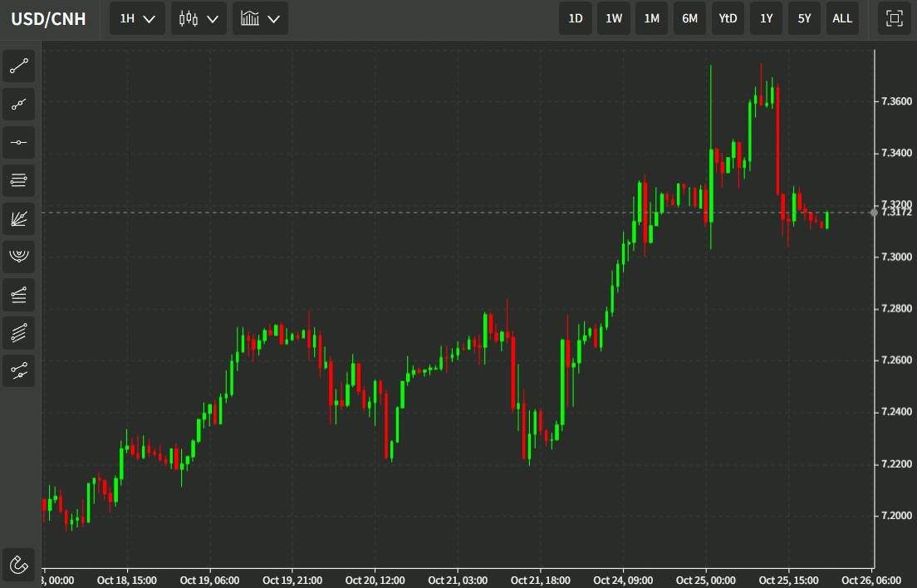The height and width of the screenshot is (588, 917).
Task: Select the parallel channel lines tool
Action: click(19, 332)
